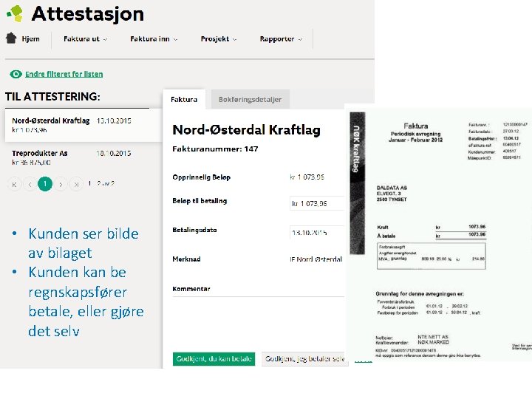Expand the Faktura ut menu
This screenshot has height=399, width=532.
tap(86, 39)
